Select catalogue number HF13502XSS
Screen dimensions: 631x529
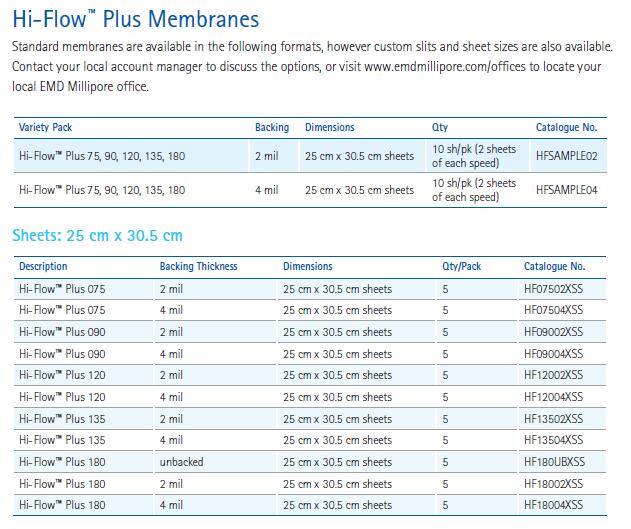[553, 419]
